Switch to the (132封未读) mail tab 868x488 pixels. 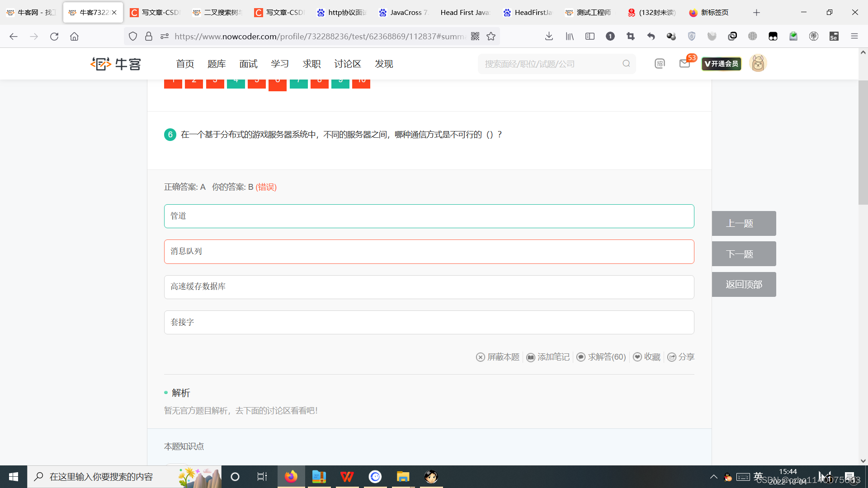coord(652,12)
